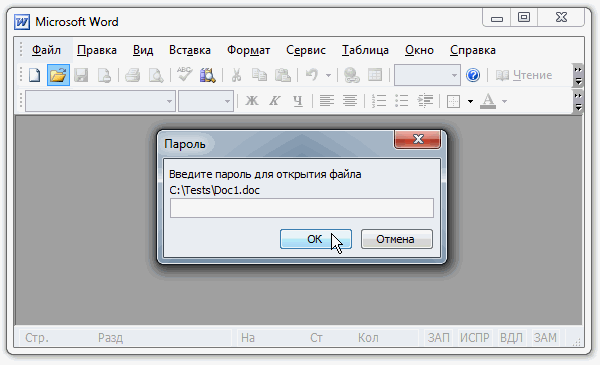Image resolution: width=600 pixels, height=365 pixels.
Task: Toggle bold (Ж) formatting
Action: coord(251,101)
